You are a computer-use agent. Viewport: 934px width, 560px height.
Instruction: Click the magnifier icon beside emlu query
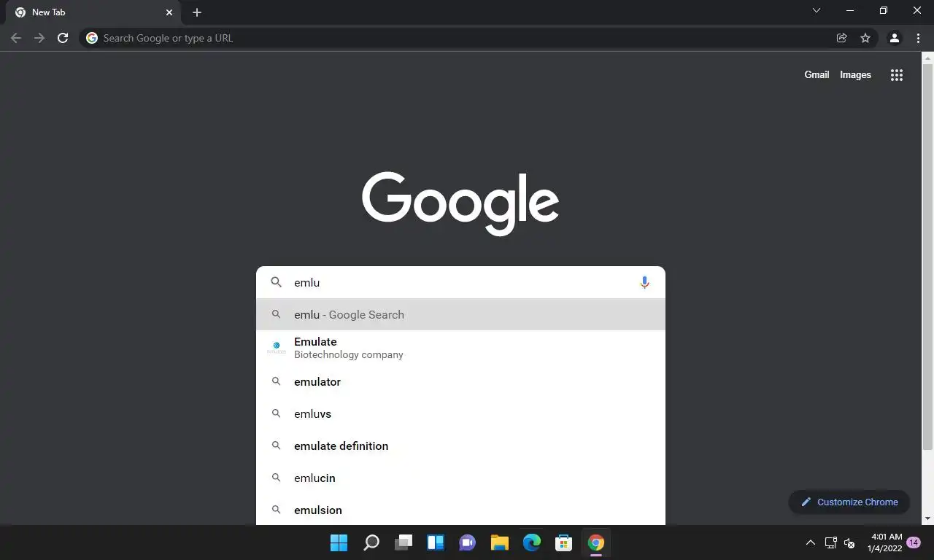point(276,282)
